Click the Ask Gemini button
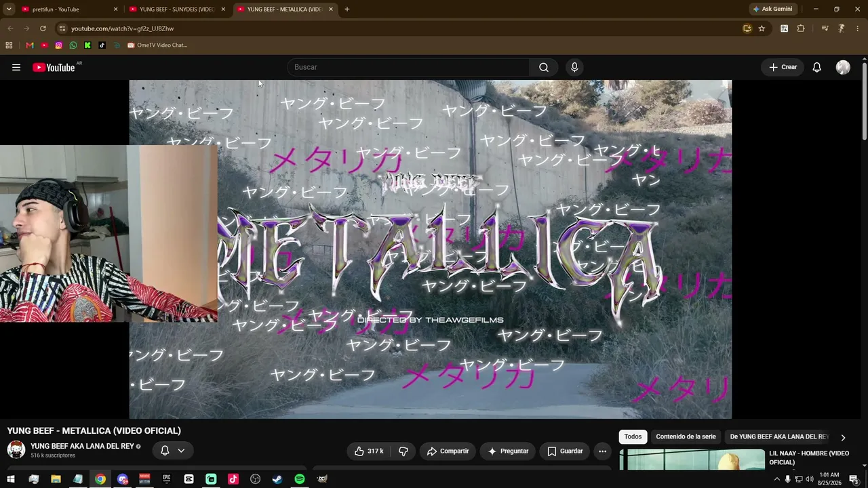 pos(772,9)
